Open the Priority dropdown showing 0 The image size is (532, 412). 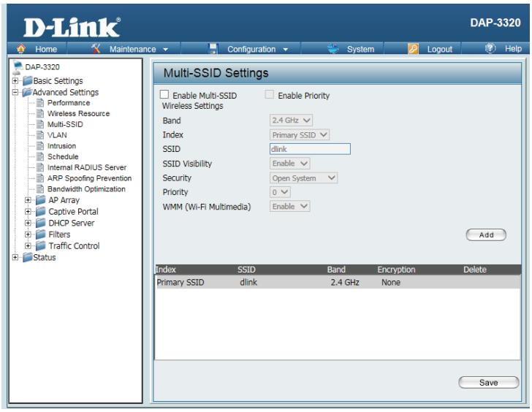[281, 192]
